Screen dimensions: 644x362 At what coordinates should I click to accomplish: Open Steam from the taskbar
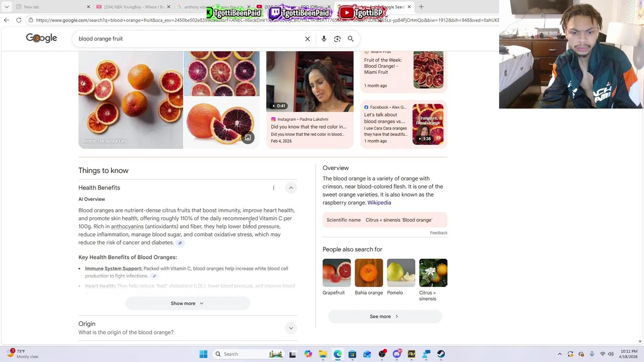pyautogui.click(x=441, y=354)
